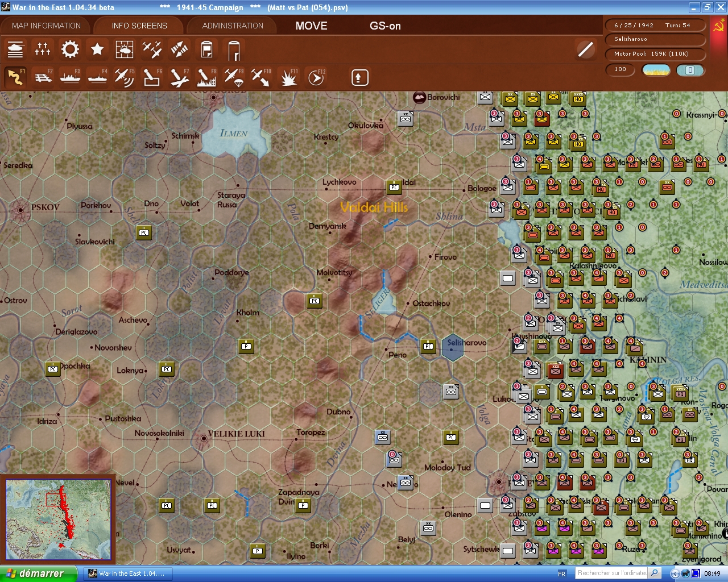728x582 pixels.
Task: Click the desktop search magnifier button
Action: point(655,573)
